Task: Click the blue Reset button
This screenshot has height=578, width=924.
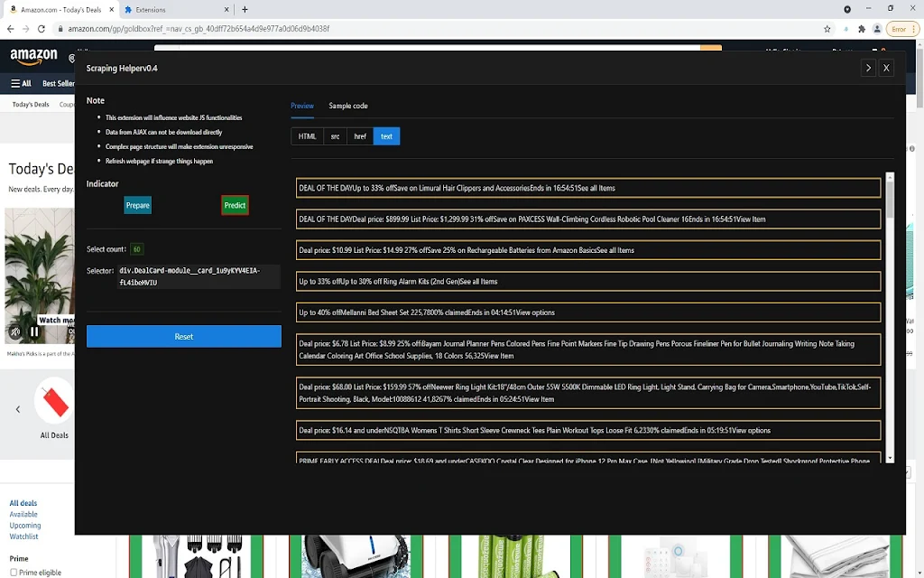Action: coord(184,336)
